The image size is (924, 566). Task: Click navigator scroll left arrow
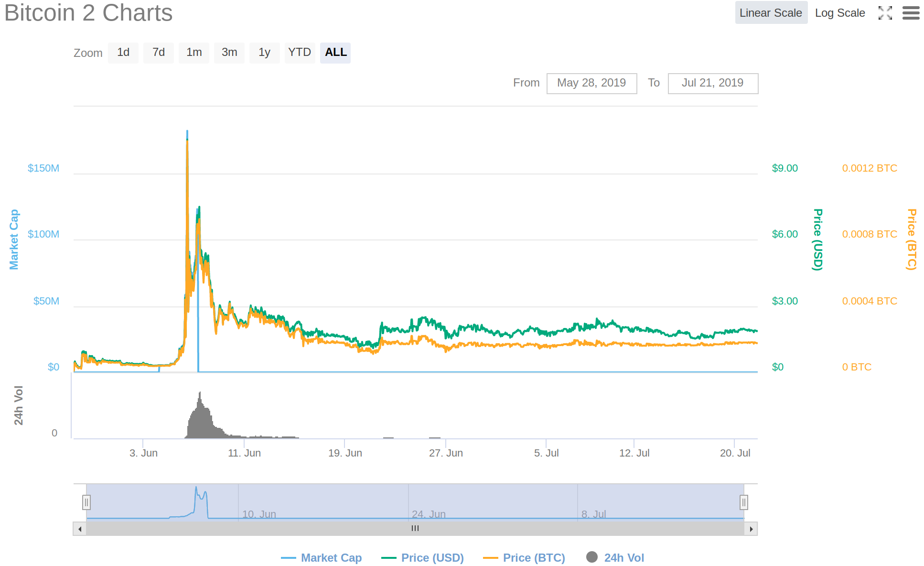point(80,529)
